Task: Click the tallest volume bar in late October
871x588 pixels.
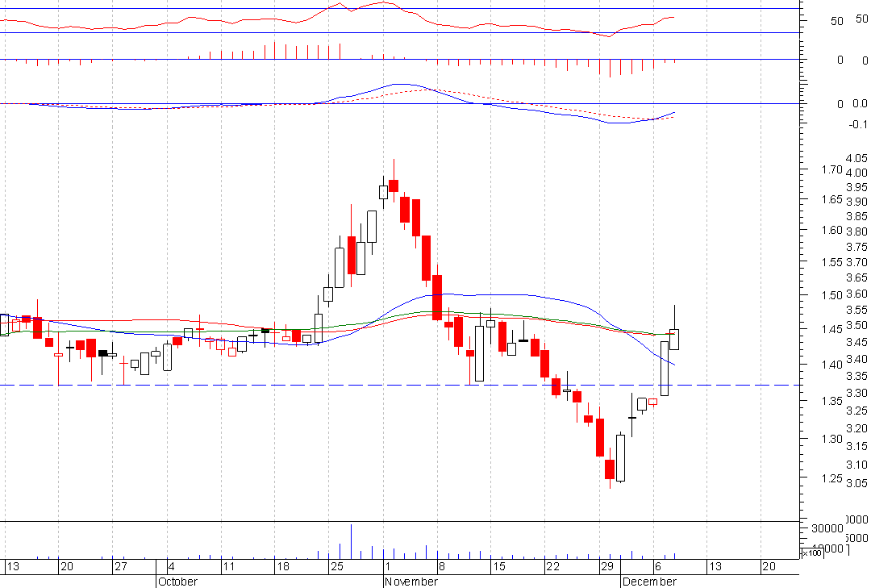Action: point(351,541)
